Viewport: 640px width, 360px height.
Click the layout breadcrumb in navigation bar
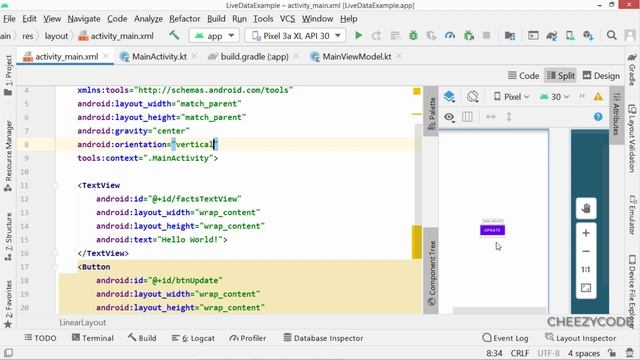56,36
